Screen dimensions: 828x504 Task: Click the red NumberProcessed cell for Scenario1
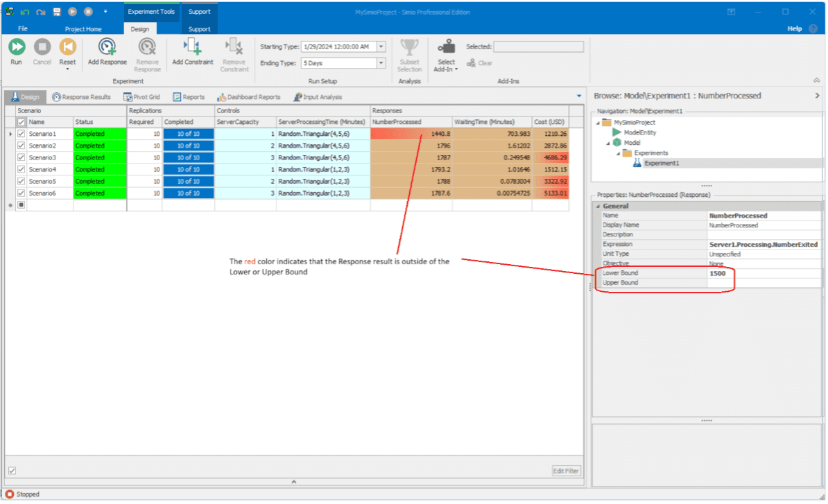(x=411, y=134)
